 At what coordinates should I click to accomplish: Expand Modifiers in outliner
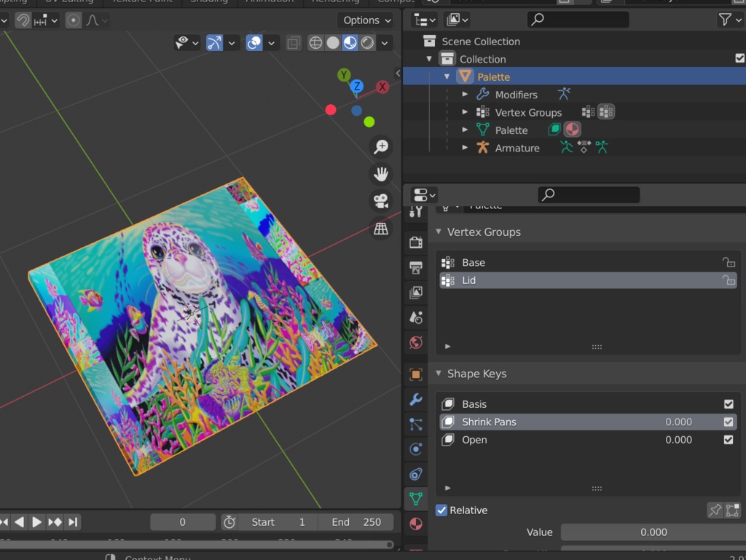(465, 95)
